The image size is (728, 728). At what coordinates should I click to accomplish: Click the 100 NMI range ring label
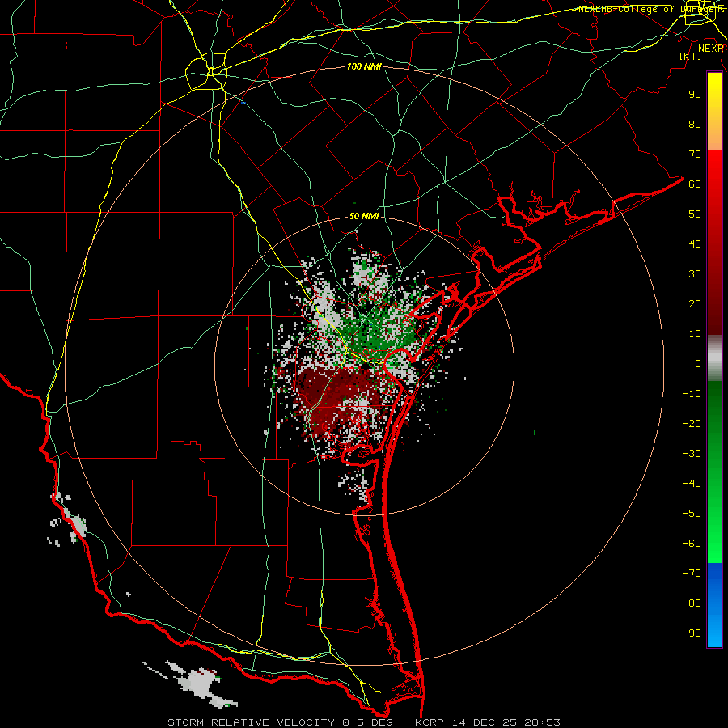click(x=364, y=66)
